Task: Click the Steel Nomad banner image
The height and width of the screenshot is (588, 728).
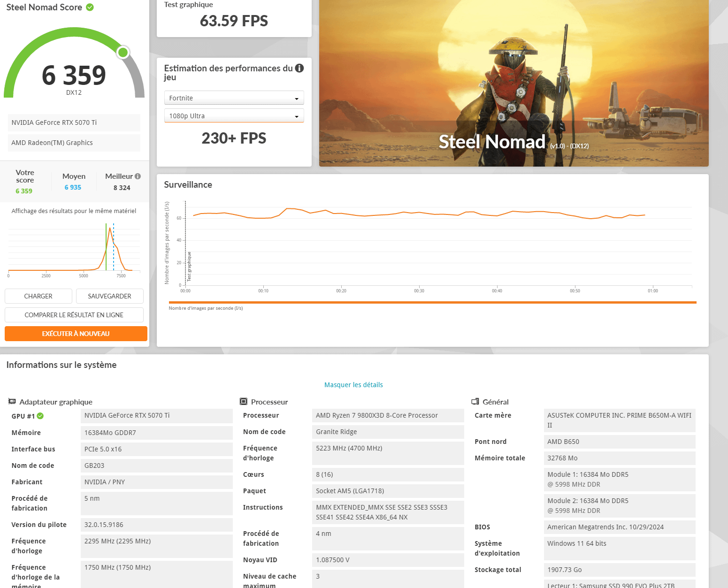Action: coord(513,83)
